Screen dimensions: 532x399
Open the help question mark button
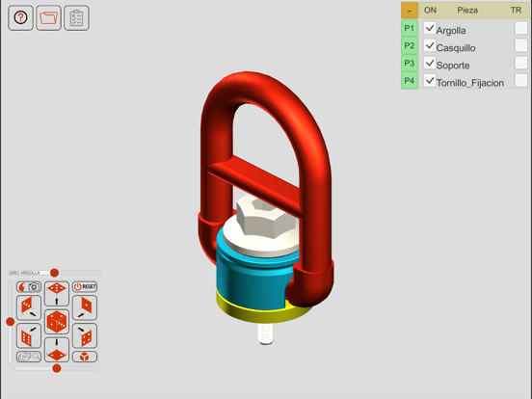pyautogui.click(x=20, y=17)
